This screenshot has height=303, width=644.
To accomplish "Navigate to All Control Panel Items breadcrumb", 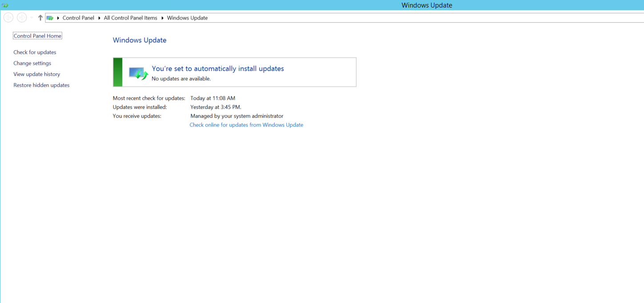I will [130, 18].
